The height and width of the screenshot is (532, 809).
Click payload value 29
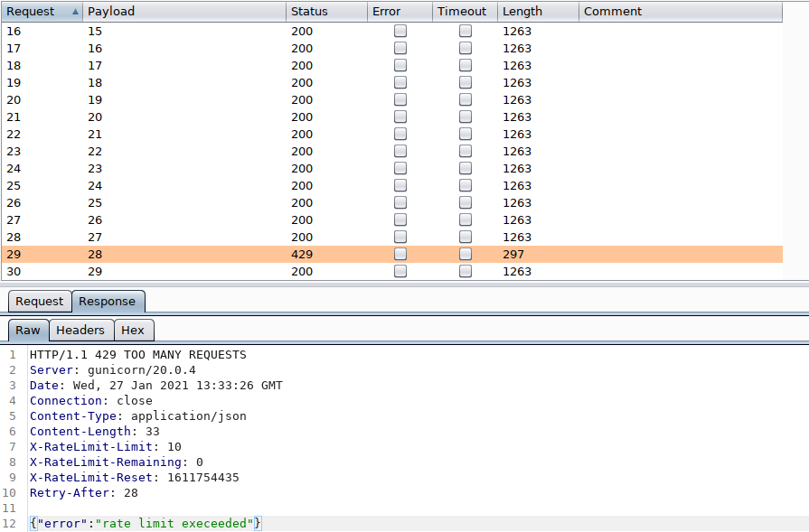pyautogui.click(x=95, y=271)
